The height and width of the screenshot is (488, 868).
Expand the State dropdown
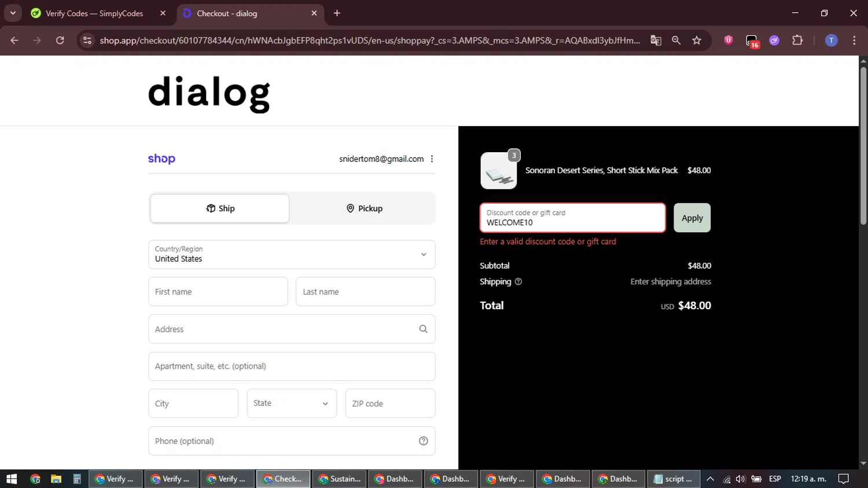(292, 403)
